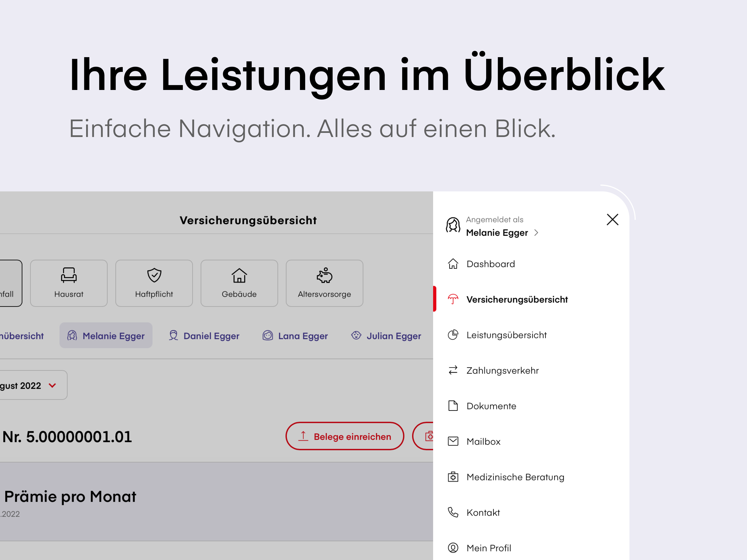Open the Mailbox menu entry

click(483, 441)
